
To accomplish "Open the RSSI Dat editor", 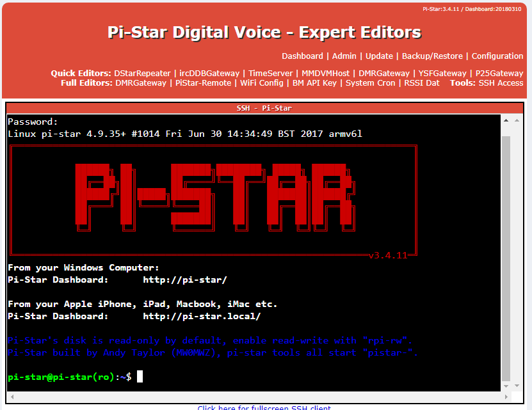I will click(x=422, y=83).
